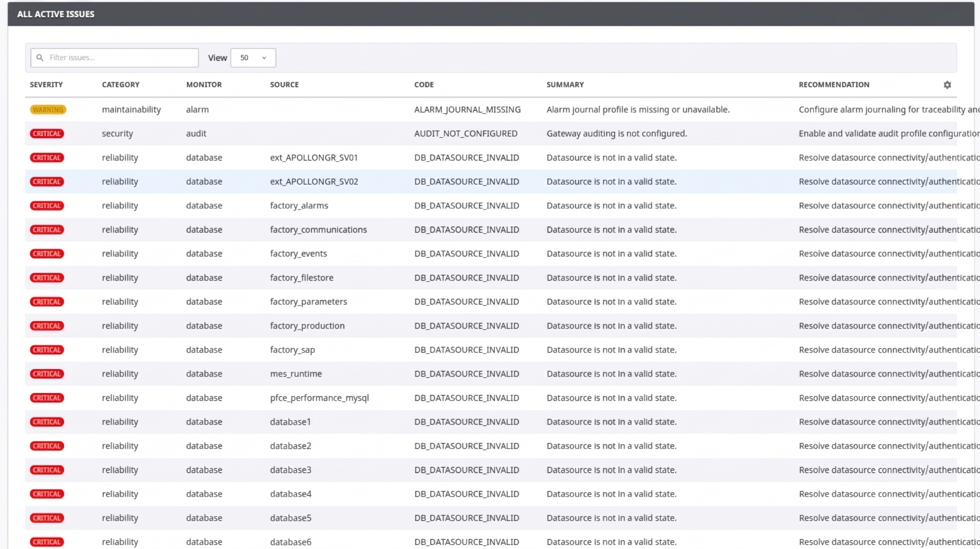Click CRITICAL badge for AUDIT_NOT_CONFIGURED row
980x549 pixels.
click(47, 134)
